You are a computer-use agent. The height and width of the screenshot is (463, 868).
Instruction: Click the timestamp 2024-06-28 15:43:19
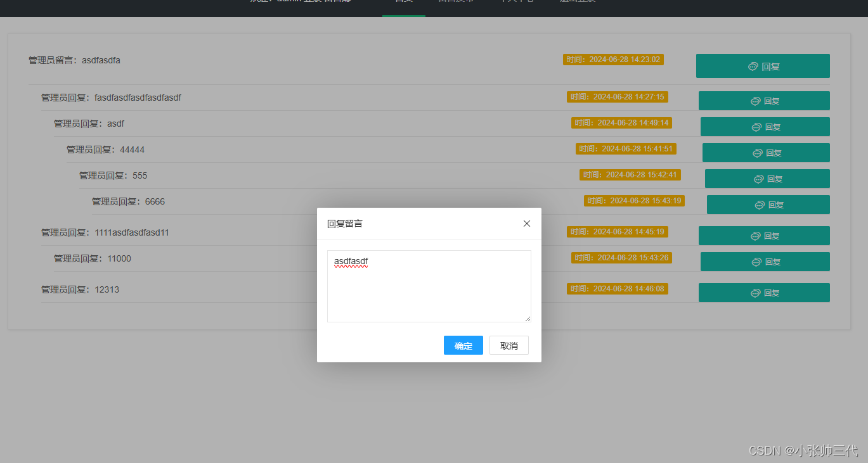634,201
